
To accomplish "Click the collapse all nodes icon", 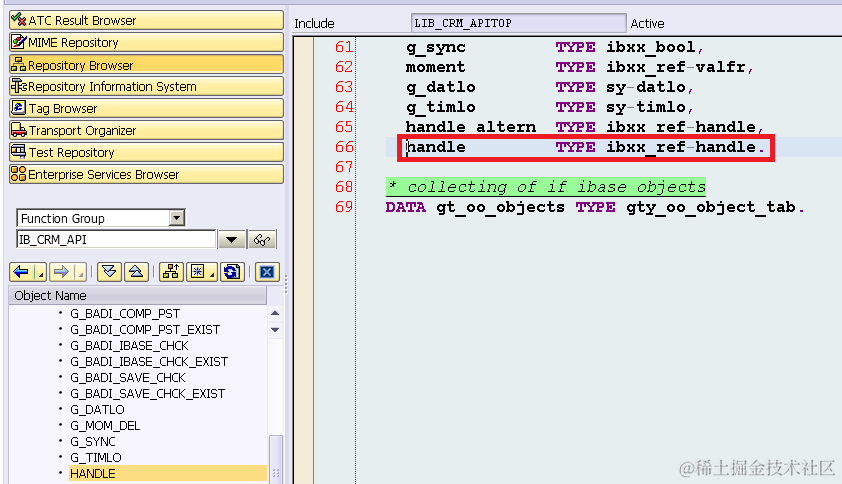I will click(136, 272).
